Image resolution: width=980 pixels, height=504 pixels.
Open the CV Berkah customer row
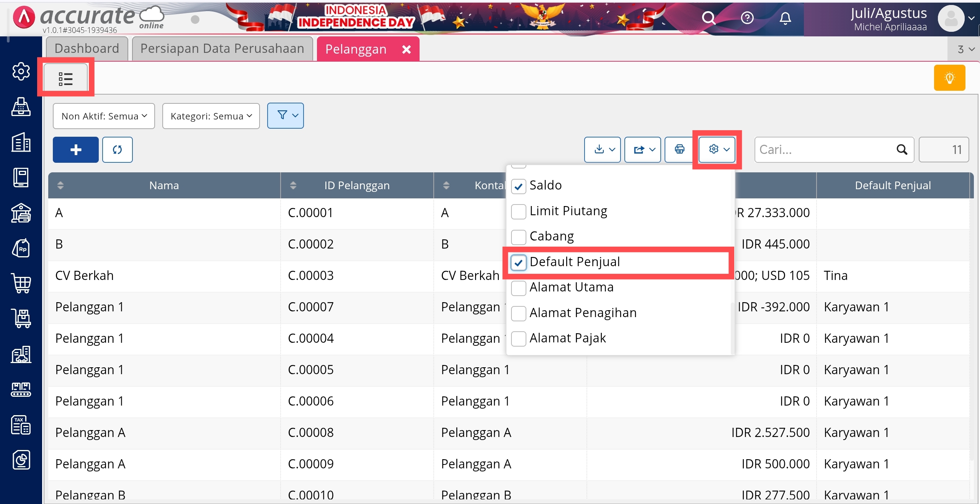(85, 276)
